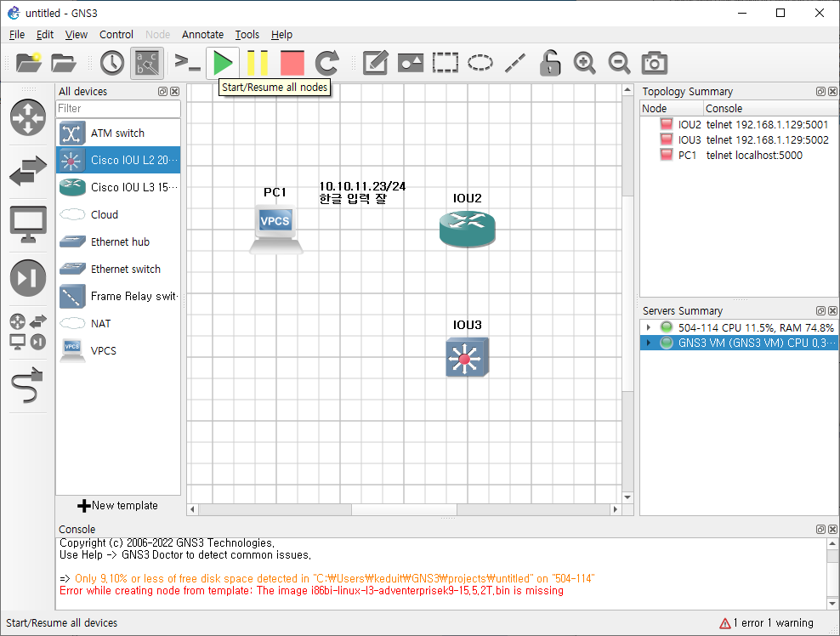Select Cisco IOU L3 device template

coord(118,187)
